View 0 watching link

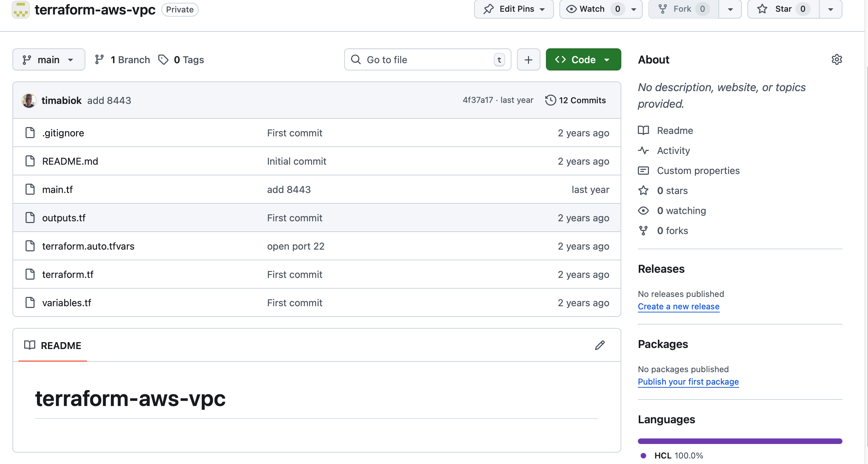(672, 211)
